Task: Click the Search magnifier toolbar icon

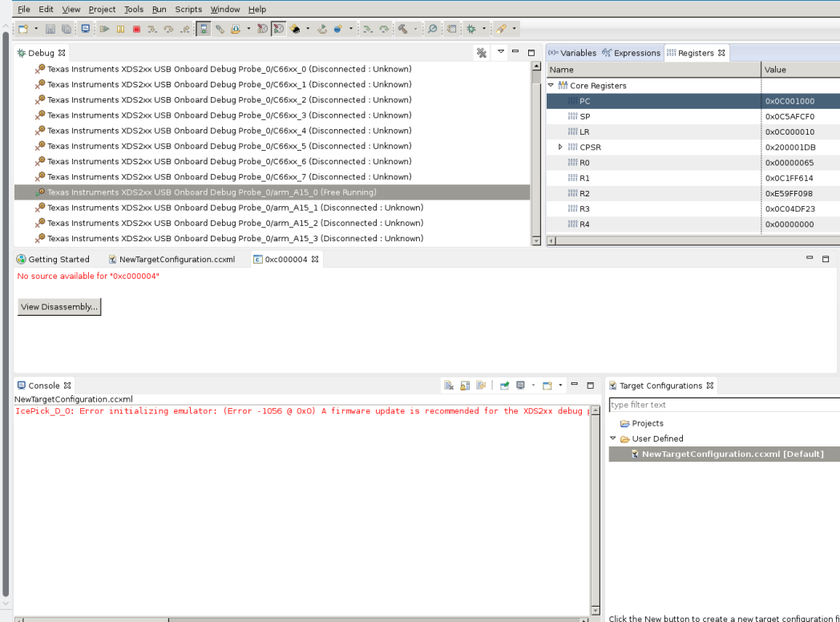Action: click(x=432, y=29)
